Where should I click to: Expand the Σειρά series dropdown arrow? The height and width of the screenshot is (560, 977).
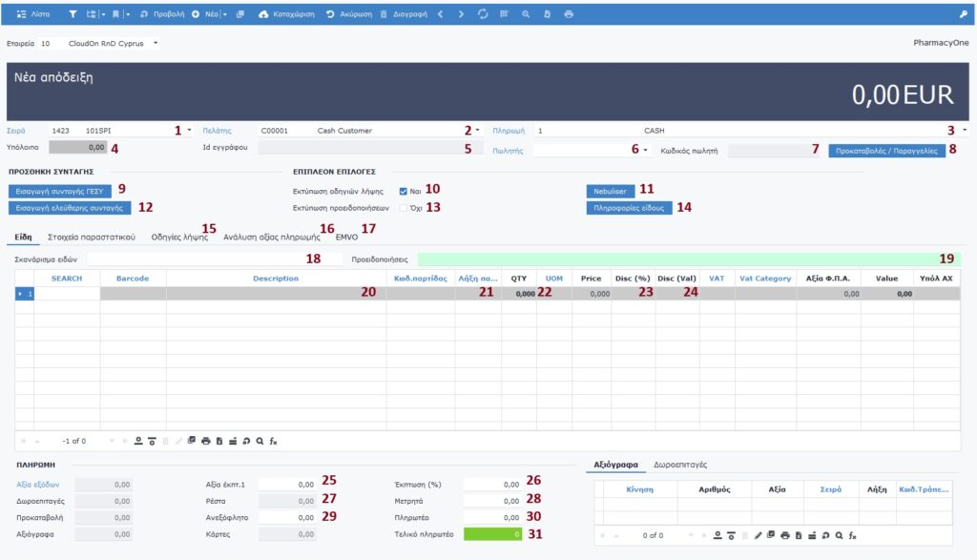(x=189, y=131)
